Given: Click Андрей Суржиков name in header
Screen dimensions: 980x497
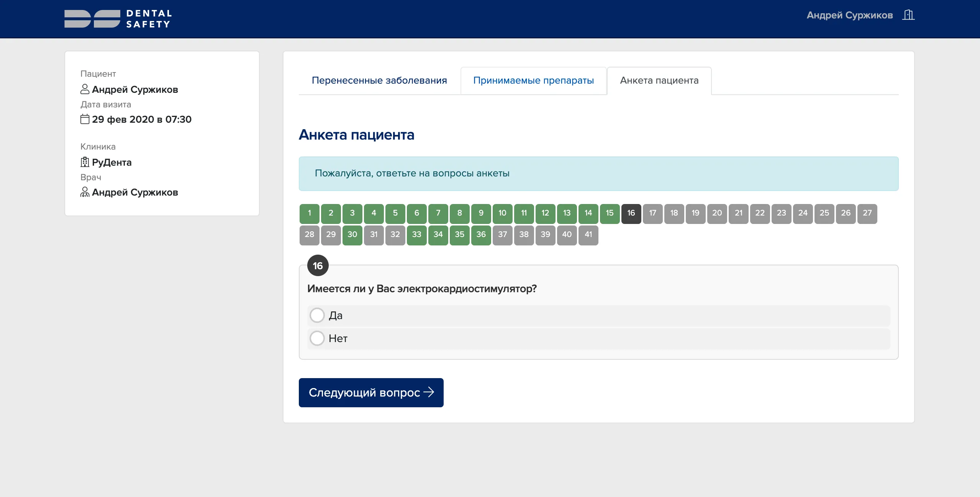Looking at the screenshot, I should (849, 15).
